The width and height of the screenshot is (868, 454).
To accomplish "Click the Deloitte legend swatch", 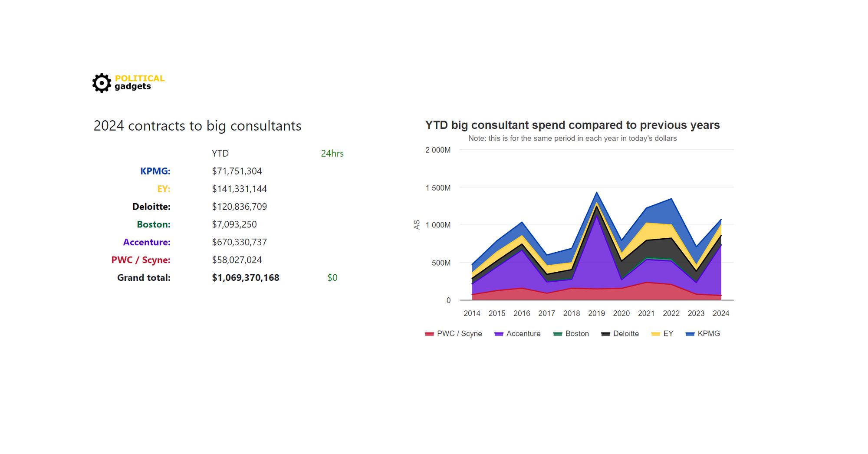I will tap(605, 334).
